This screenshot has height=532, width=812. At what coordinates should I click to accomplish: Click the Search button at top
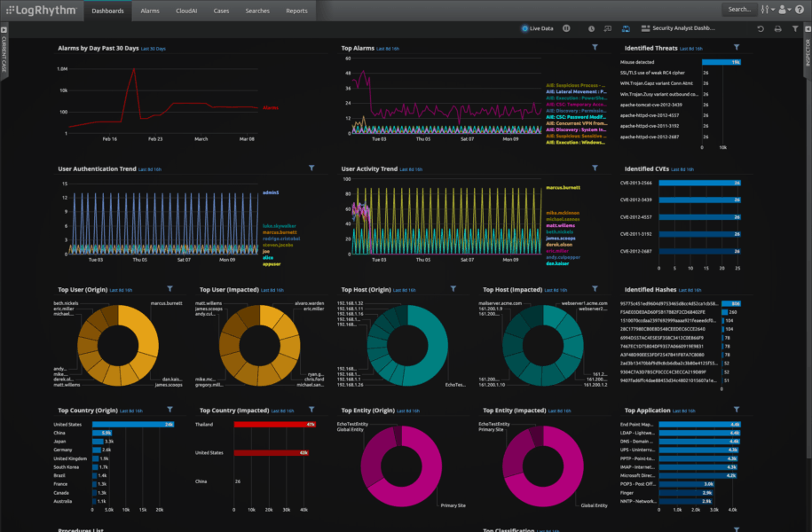[x=738, y=10]
